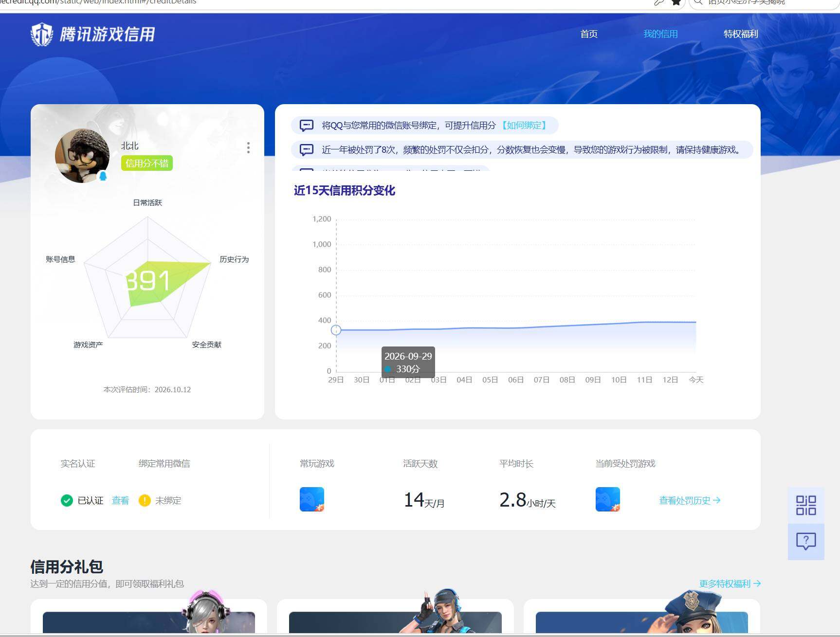The height and width of the screenshot is (637, 840).
Task: Click the 未绑定 WeChat status text
Action: 168,500
